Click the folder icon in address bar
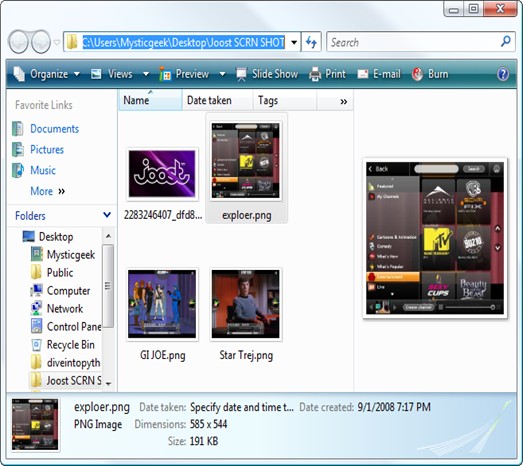This screenshot has width=523, height=466. pos(71,42)
